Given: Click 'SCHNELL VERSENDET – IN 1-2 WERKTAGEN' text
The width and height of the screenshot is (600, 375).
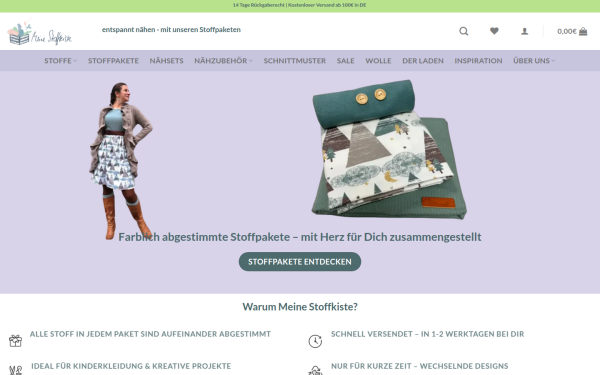Looking at the screenshot, I should tap(427, 334).
